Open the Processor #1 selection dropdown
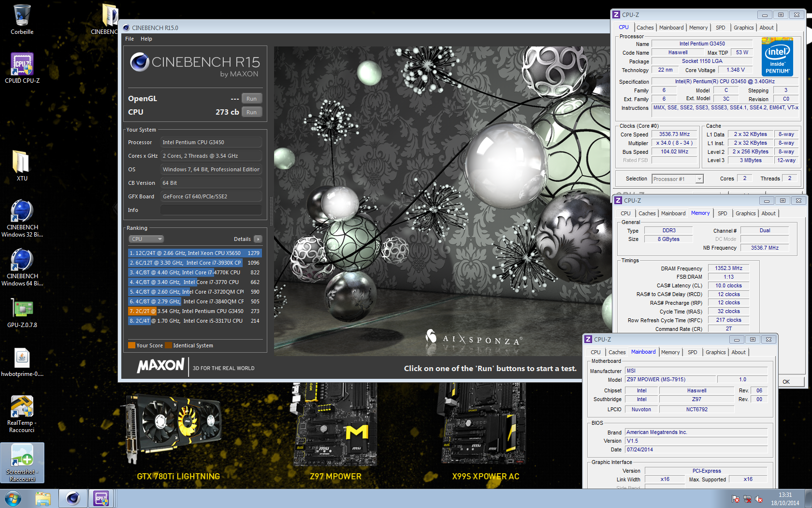This screenshot has height=508, width=812. pyautogui.click(x=677, y=179)
